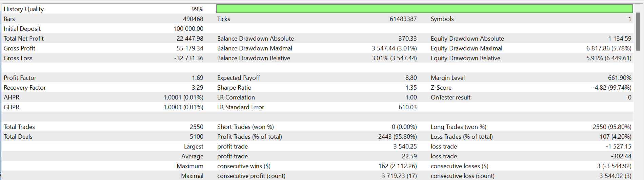Screen dimensions: 644x180
Task: Click the Z-Score value -4.82 (99.74%)
Action: pyautogui.click(x=612, y=88)
